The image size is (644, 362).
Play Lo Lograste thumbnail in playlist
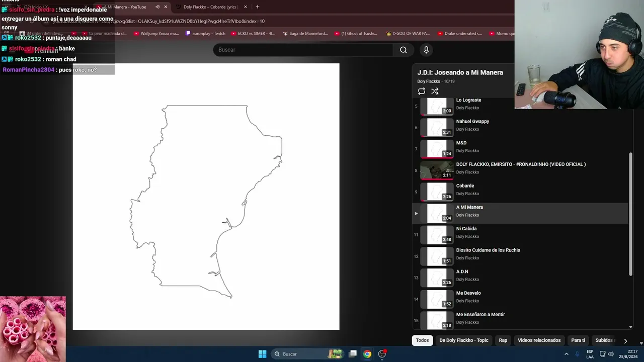pyautogui.click(x=437, y=106)
